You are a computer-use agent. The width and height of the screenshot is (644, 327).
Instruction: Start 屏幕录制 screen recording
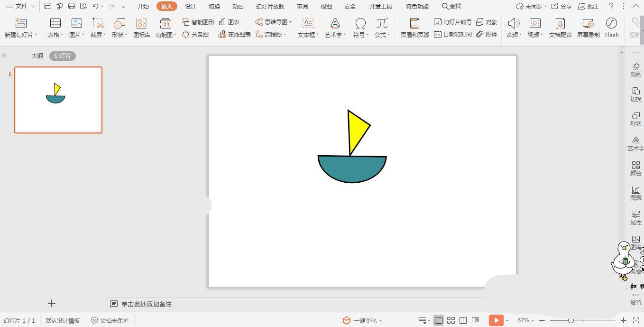coord(588,28)
